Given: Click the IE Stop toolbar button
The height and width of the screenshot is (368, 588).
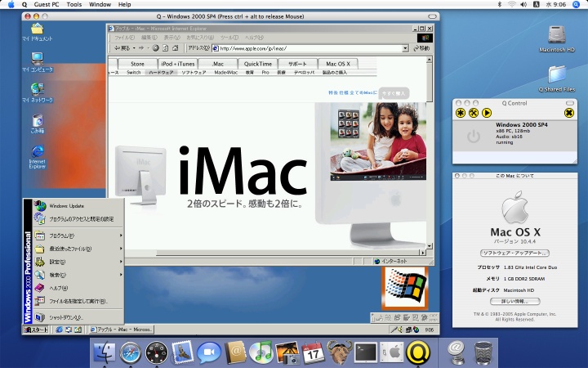Looking at the screenshot, I should [x=156, y=48].
